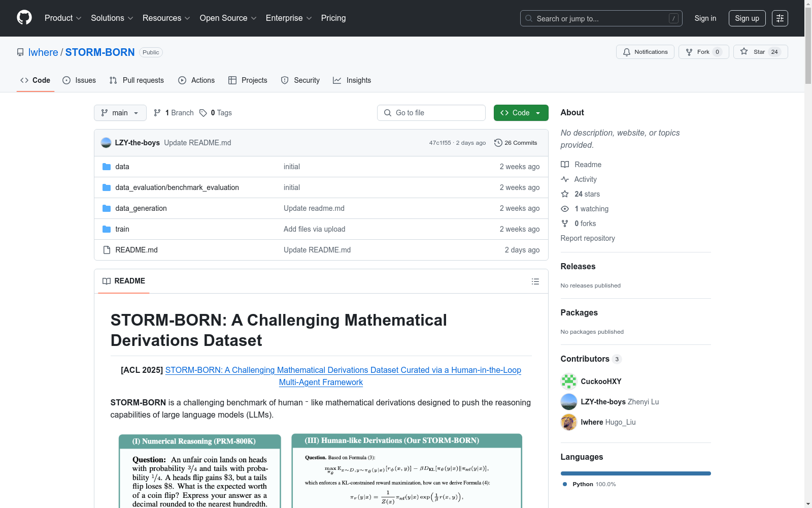Open the data_evaluation/benchmark_evaluation folder name

click(x=177, y=187)
